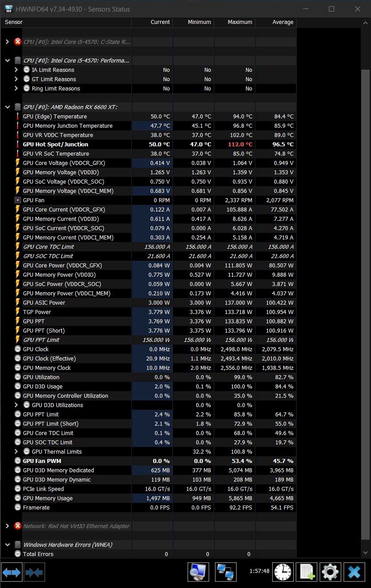Expand GPU Thermal Limits
The width and height of the screenshot is (371, 588).
coord(16,451)
